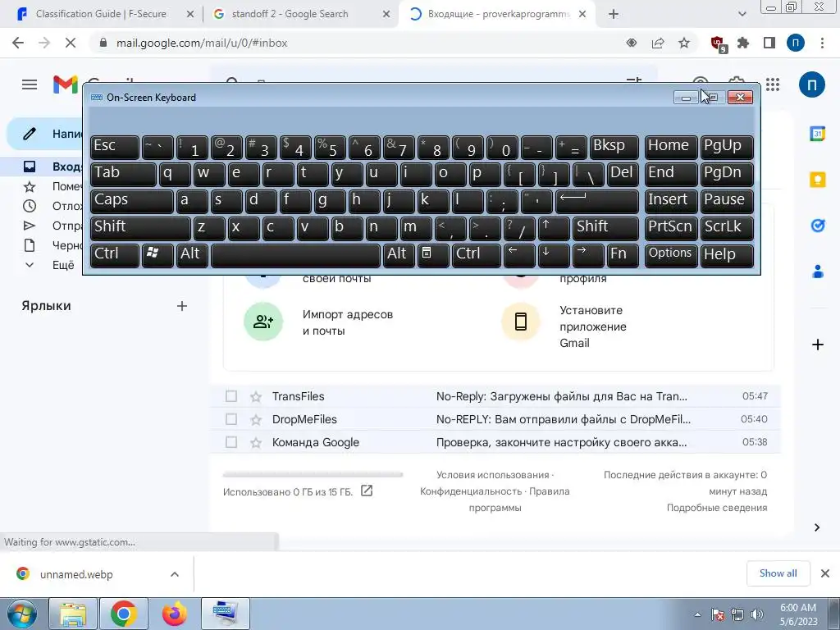Open unnamed.webp download options arrow
The height and width of the screenshot is (630, 840).
[x=175, y=574]
